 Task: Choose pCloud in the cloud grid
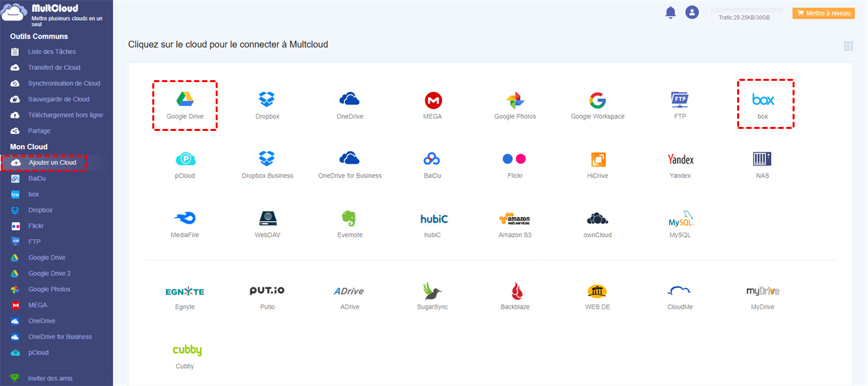tap(185, 164)
